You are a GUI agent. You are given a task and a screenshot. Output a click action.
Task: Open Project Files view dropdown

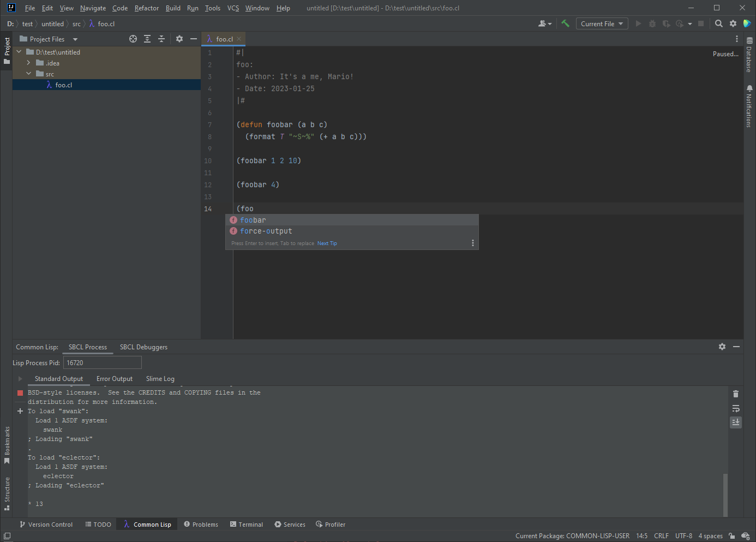(75, 39)
